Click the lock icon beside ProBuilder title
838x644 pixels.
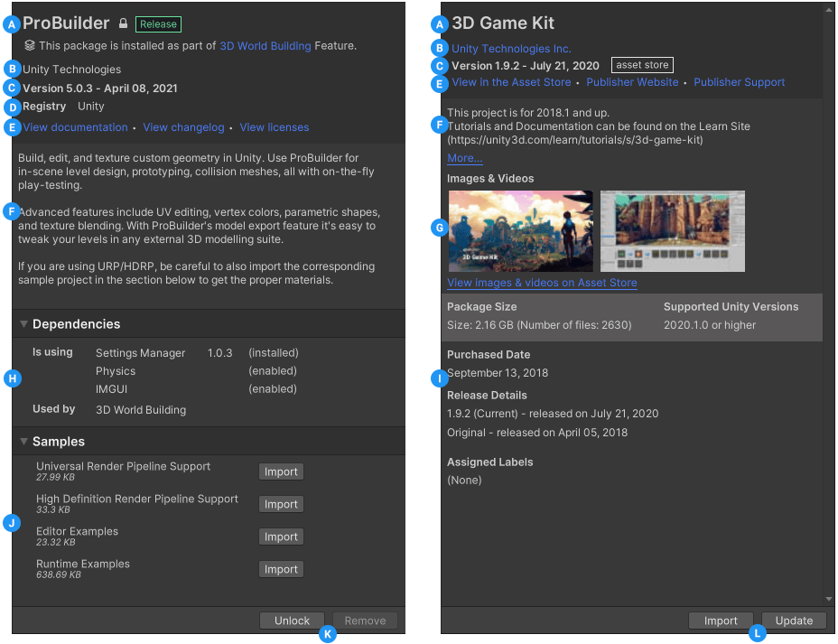123,23
